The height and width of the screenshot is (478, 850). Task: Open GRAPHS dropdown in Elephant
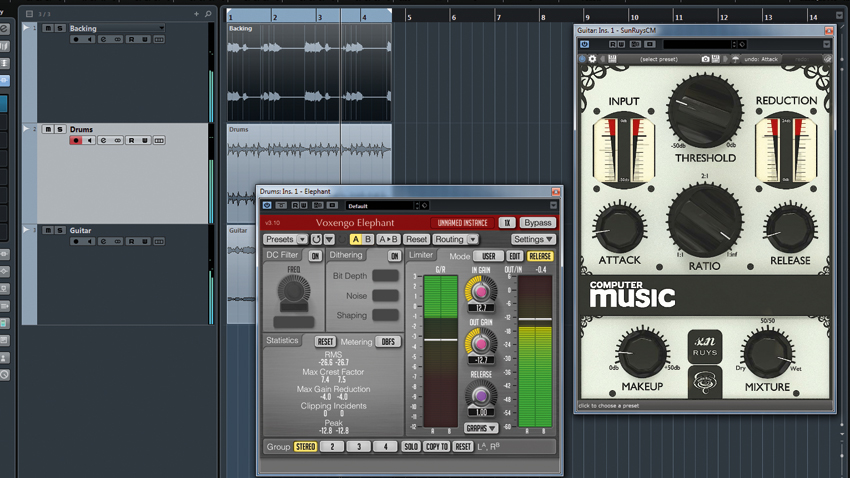(480, 428)
